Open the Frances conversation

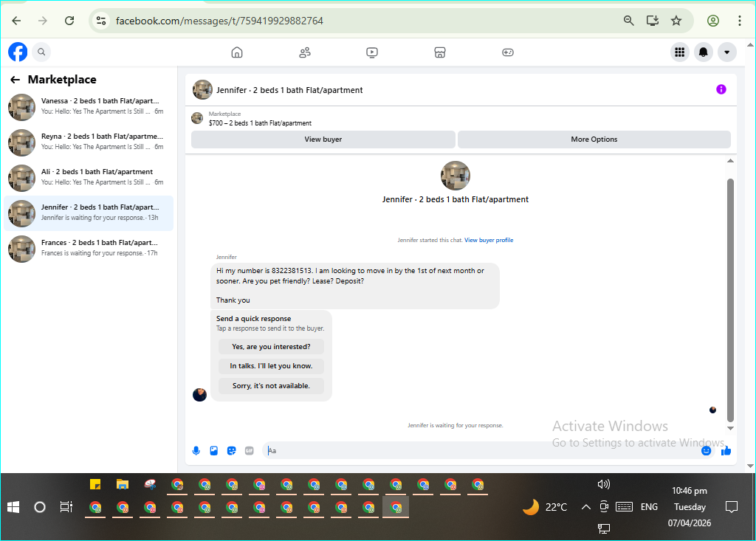coord(89,249)
